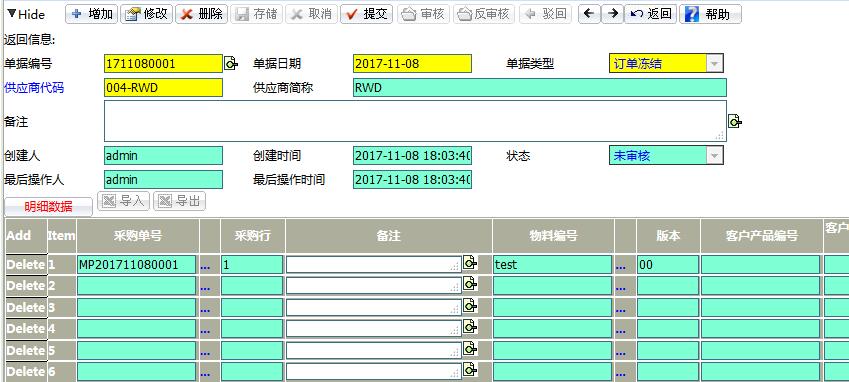The image size is (849, 382).
Task: Open 物料编号 lookup ellipsis in row 1
Action: (621, 266)
